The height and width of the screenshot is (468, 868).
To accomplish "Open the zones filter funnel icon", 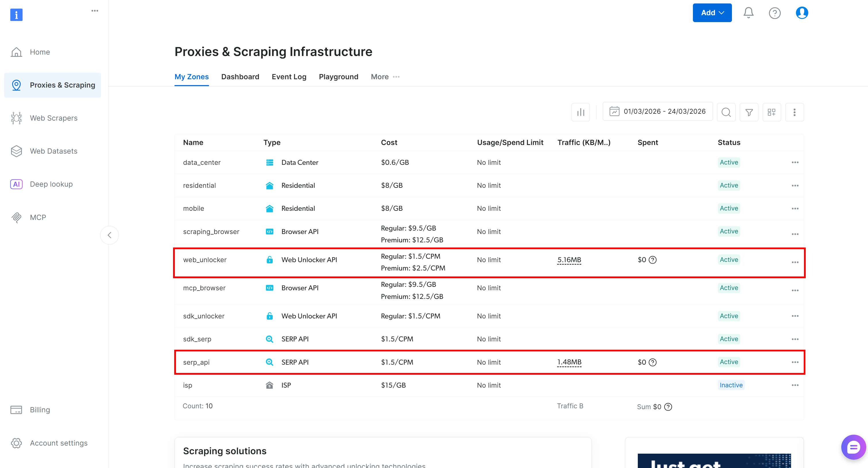I will coord(749,112).
